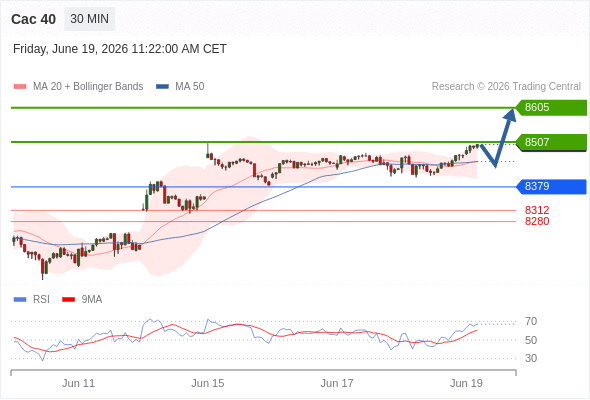Click the RSI legend swatch
The height and width of the screenshot is (400, 590).
[x=20, y=300]
